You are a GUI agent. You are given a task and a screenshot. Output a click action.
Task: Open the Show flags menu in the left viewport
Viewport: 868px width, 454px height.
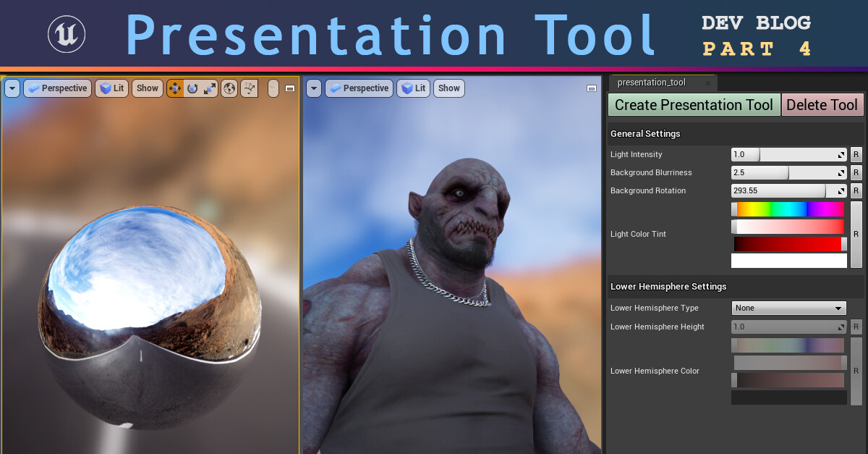(x=147, y=88)
